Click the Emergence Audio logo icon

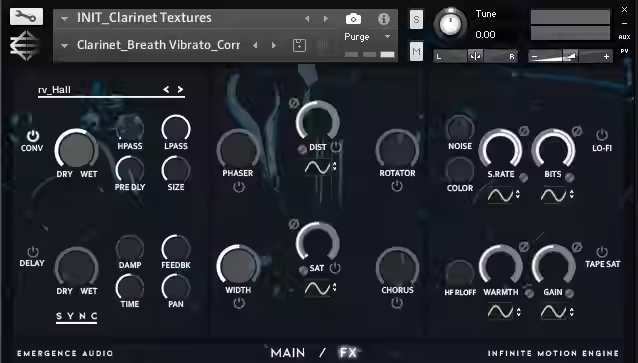24,46
